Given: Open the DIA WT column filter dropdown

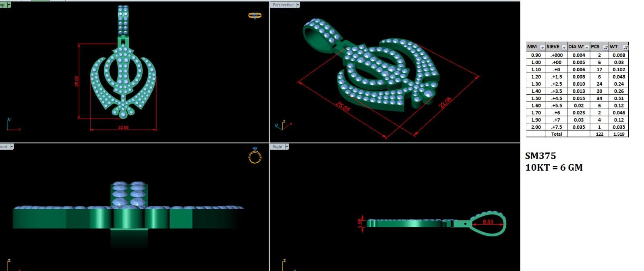Looking at the screenshot, I should point(586,47).
